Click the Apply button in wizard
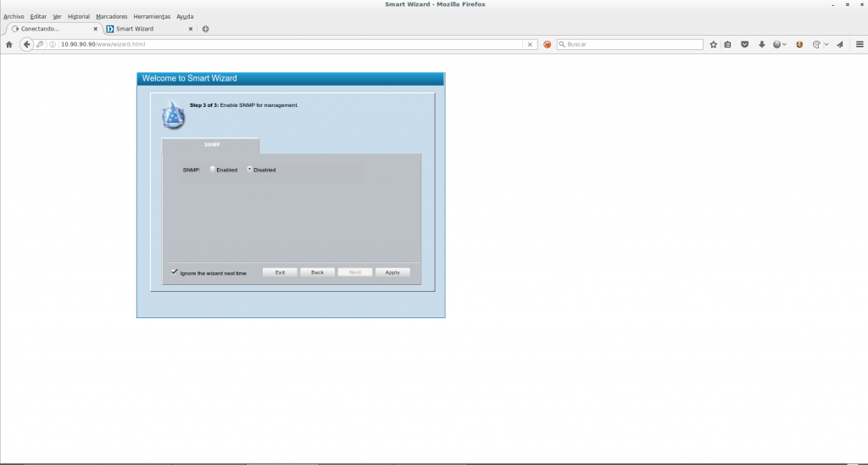The height and width of the screenshot is (465, 868). point(392,272)
